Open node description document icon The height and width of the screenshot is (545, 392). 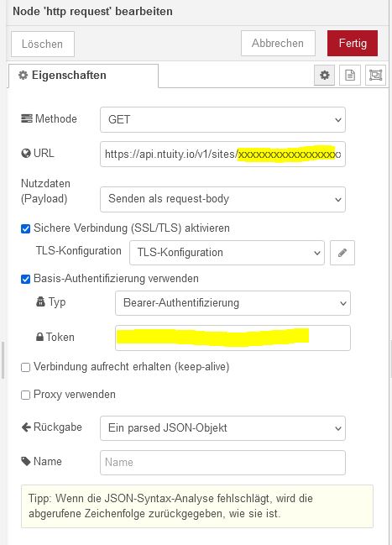[350, 75]
